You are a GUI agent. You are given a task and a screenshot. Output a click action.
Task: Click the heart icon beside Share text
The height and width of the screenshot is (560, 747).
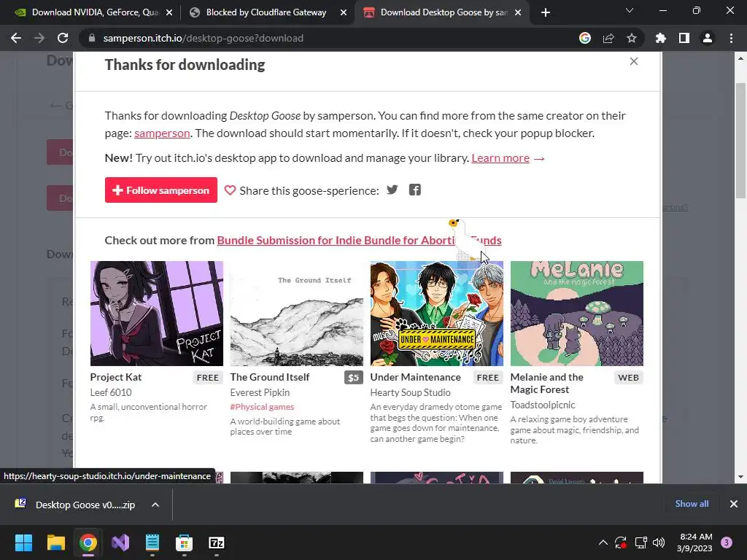[230, 190]
